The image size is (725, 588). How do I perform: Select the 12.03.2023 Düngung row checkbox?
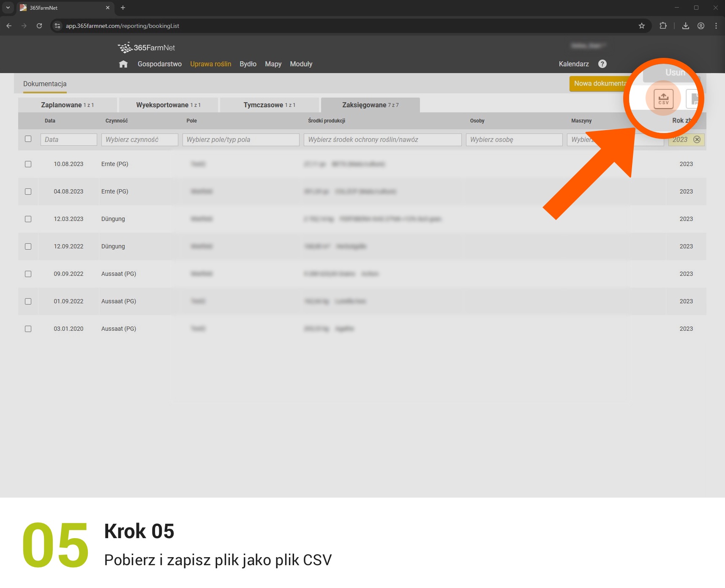[x=28, y=219]
